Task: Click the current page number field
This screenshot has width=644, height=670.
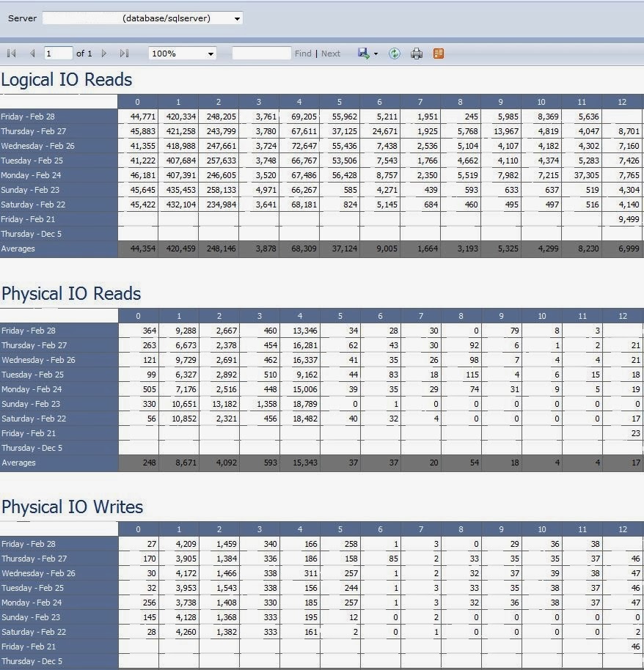Action: [58, 54]
